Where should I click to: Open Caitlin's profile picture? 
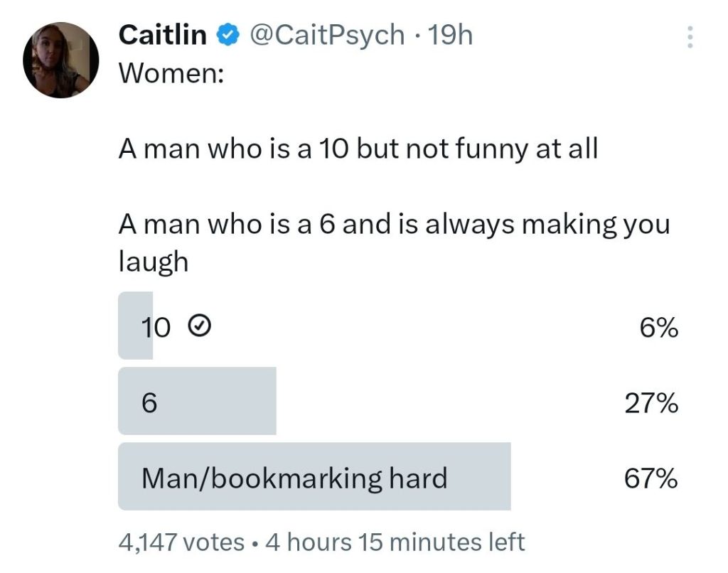tap(60, 60)
